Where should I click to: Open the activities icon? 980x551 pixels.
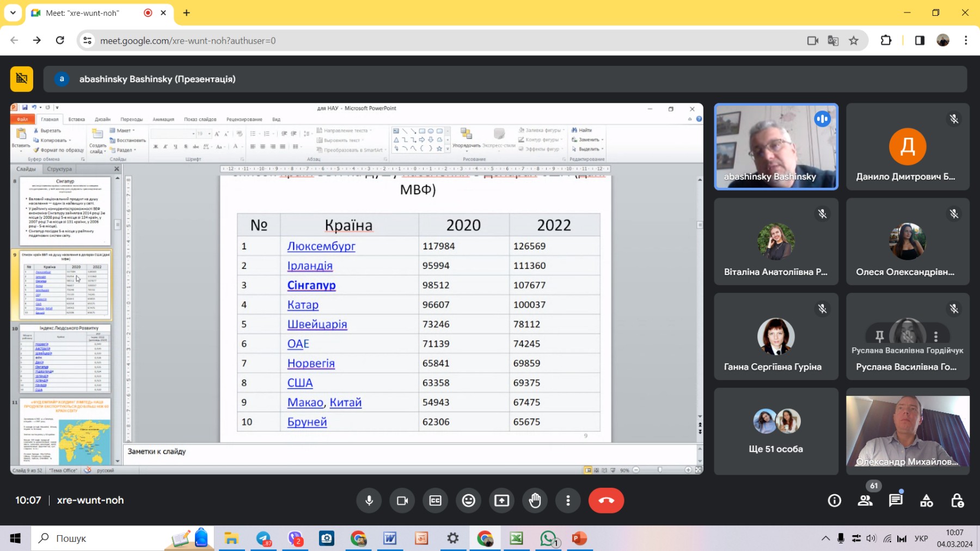coord(926,500)
